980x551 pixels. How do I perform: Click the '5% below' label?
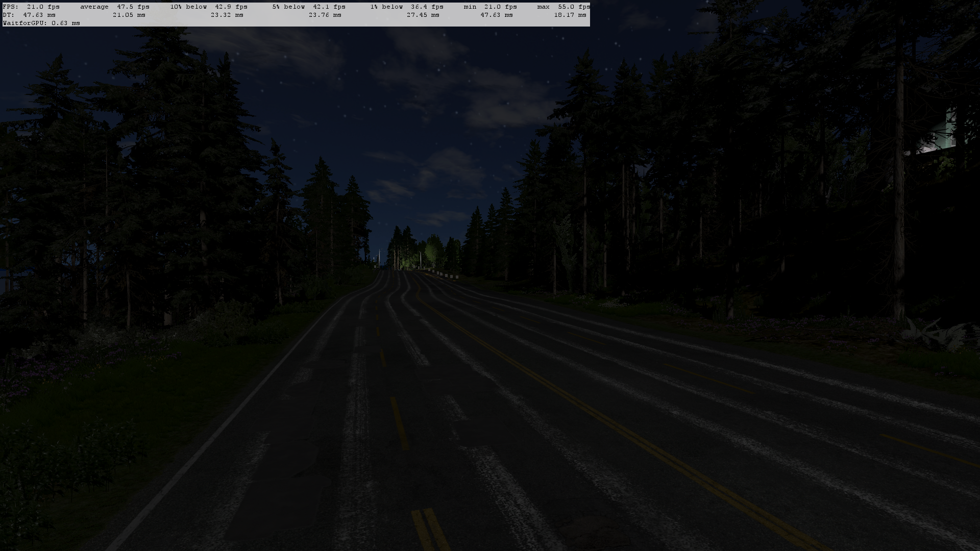click(x=288, y=7)
